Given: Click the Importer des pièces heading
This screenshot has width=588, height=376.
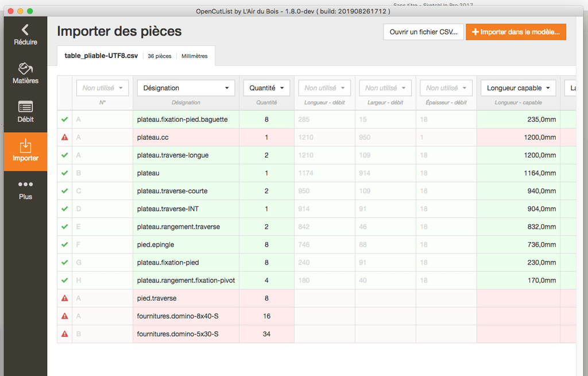Looking at the screenshot, I should (119, 32).
